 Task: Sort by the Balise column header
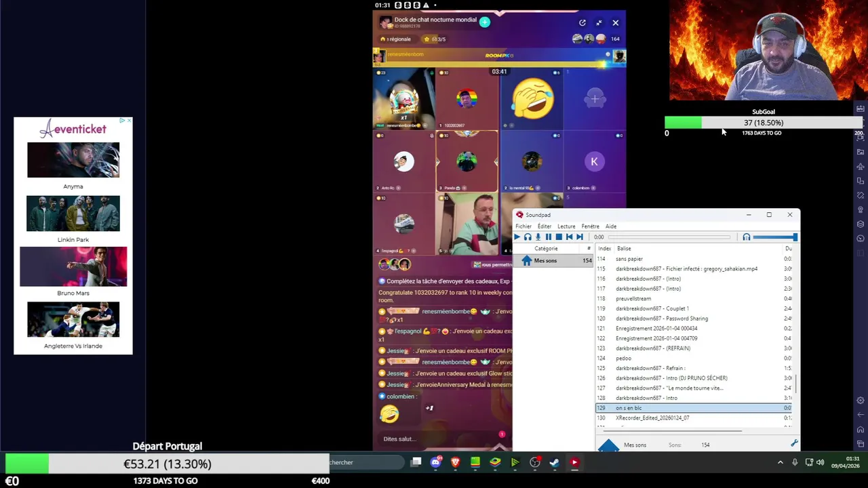pyautogui.click(x=624, y=249)
